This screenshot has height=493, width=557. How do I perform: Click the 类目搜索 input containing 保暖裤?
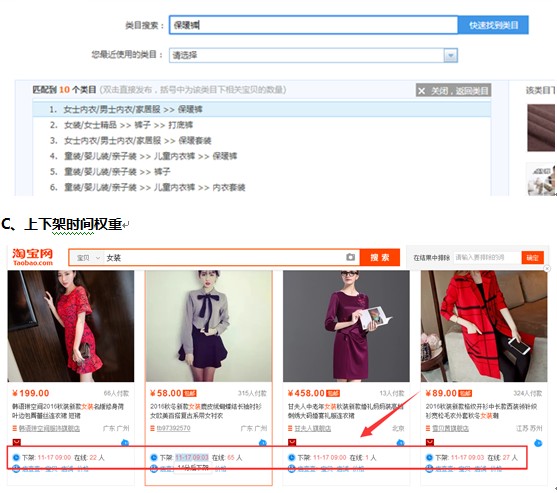(313, 25)
